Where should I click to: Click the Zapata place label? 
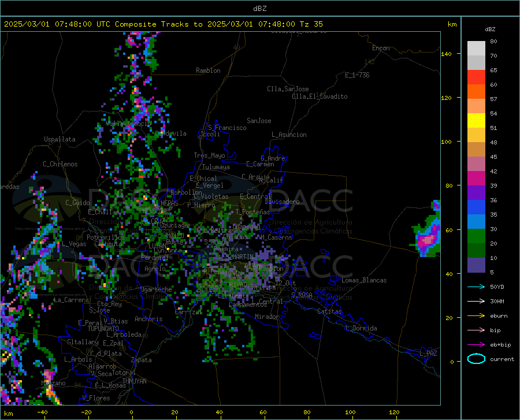pyautogui.click(x=142, y=360)
